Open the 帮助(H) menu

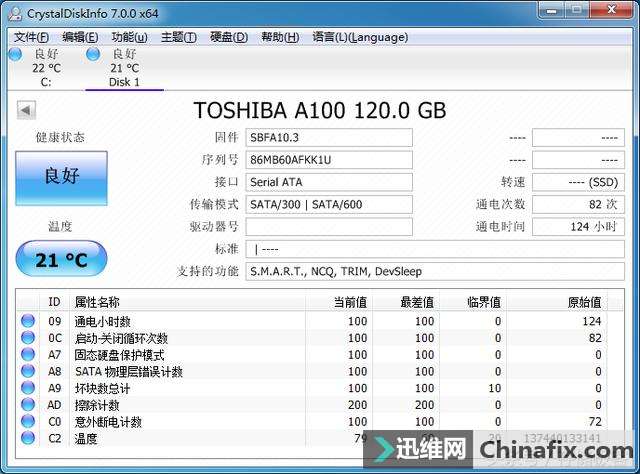(280, 38)
